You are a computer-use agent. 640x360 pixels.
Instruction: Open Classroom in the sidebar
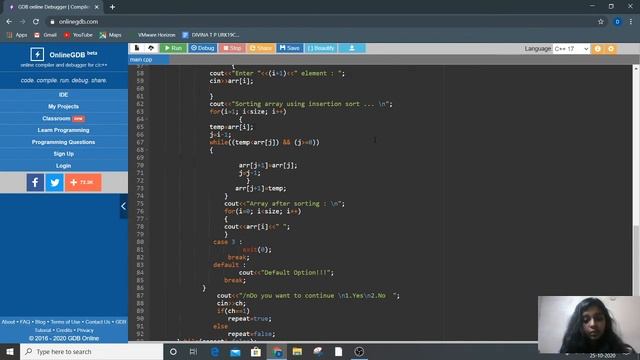click(x=63, y=118)
